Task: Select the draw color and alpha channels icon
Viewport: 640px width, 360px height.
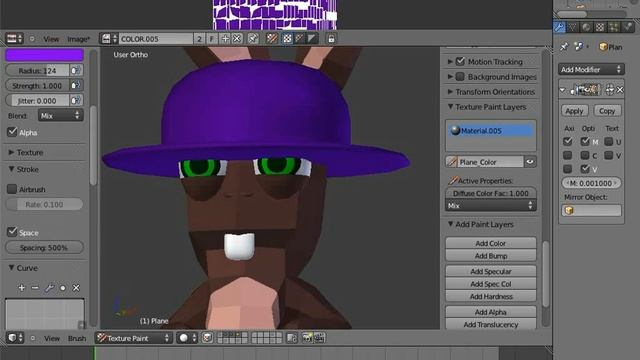Action: pyautogui.click(x=272, y=39)
